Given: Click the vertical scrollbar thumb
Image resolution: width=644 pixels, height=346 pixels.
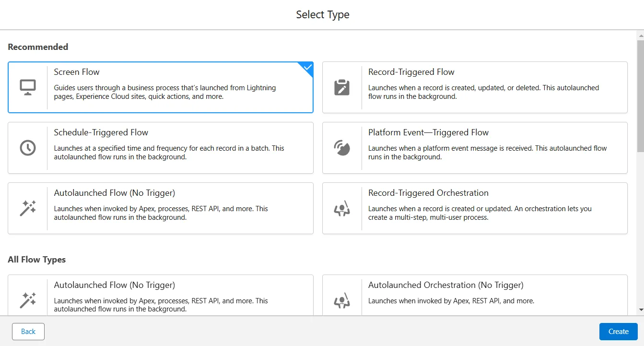Looking at the screenshot, I should (640, 96).
